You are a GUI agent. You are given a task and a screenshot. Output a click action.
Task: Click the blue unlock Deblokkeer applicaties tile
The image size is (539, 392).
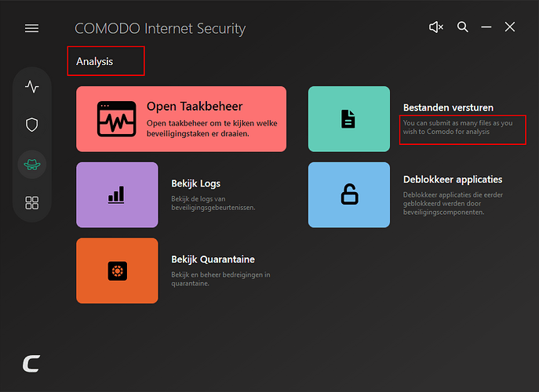(x=349, y=194)
